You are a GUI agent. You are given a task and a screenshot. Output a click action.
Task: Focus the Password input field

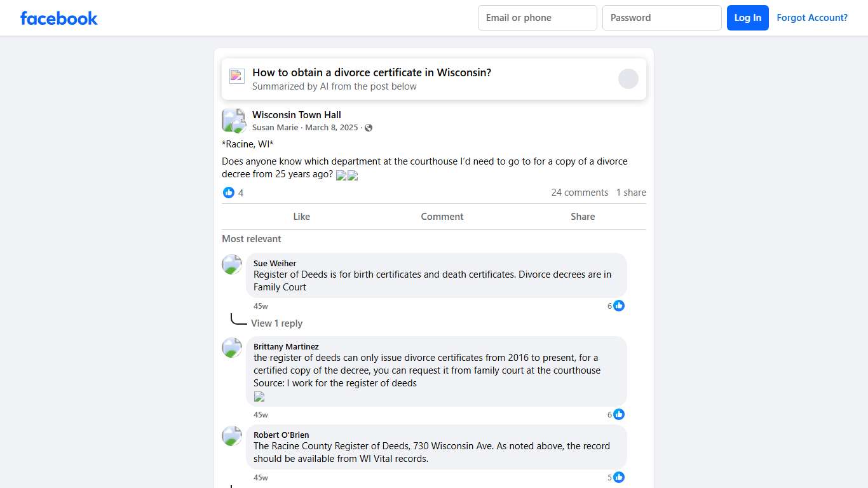tap(661, 18)
